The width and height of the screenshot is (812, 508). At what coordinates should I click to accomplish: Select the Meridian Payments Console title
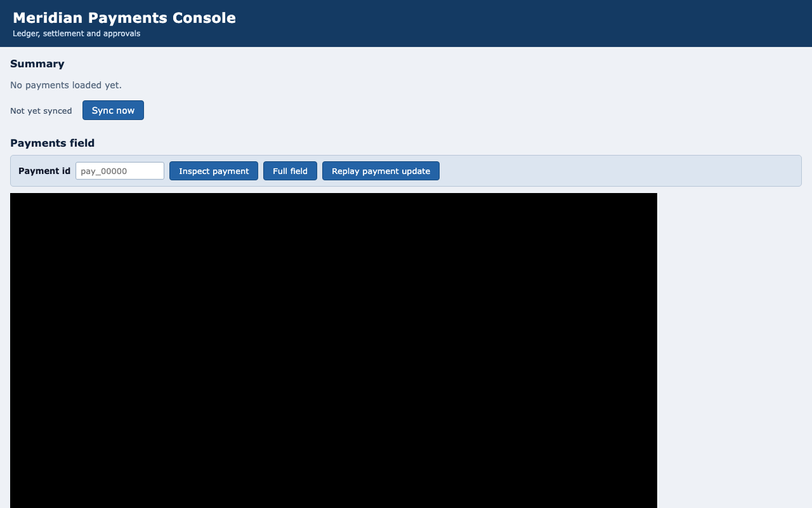[125, 18]
